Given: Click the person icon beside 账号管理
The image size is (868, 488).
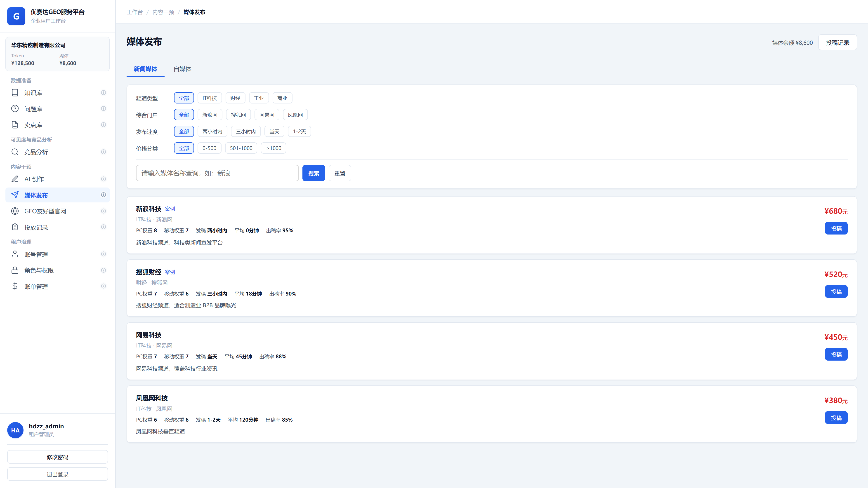Looking at the screenshot, I should coord(15,254).
